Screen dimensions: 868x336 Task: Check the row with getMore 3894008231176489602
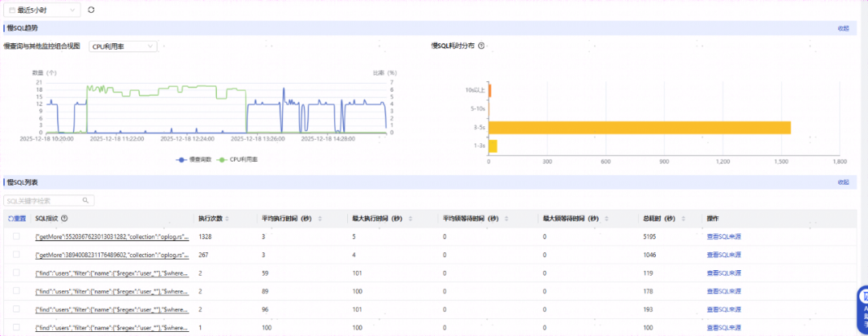[x=17, y=255]
